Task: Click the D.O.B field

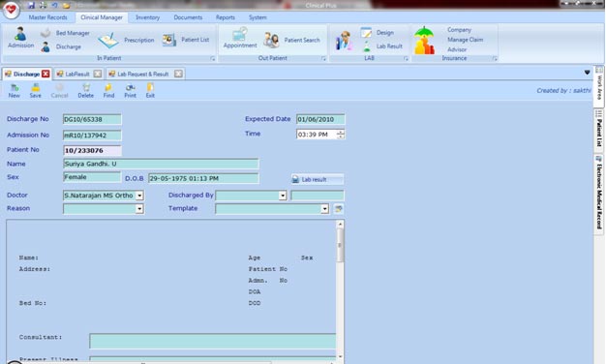Action: (x=203, y=178)
